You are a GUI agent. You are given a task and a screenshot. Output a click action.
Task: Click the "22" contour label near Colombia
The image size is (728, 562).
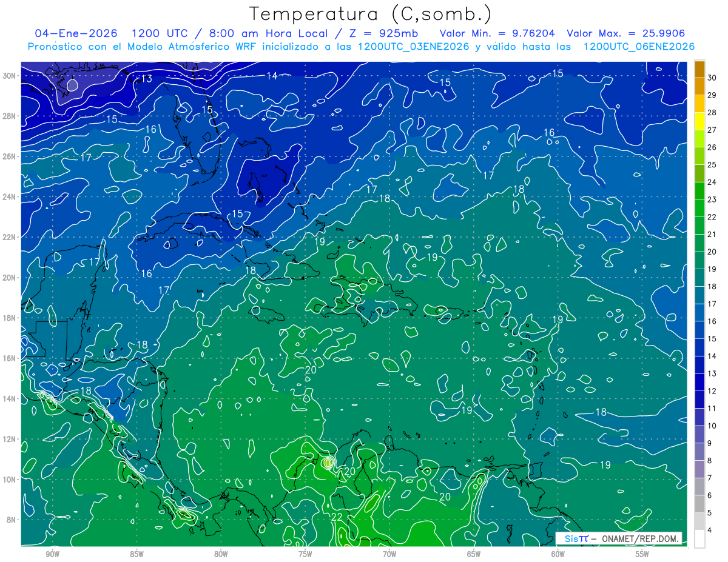pyautogui.click(x=337, y=517)
